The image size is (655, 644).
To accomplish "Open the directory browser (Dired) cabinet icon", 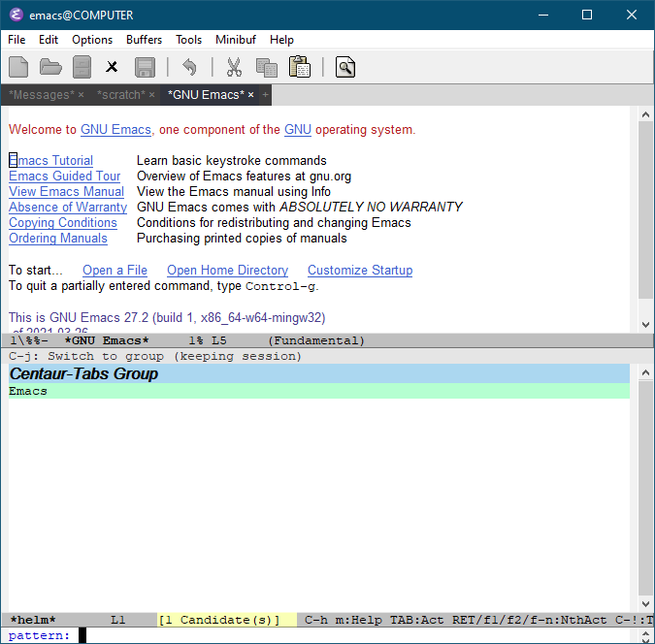I will point(82,67).
